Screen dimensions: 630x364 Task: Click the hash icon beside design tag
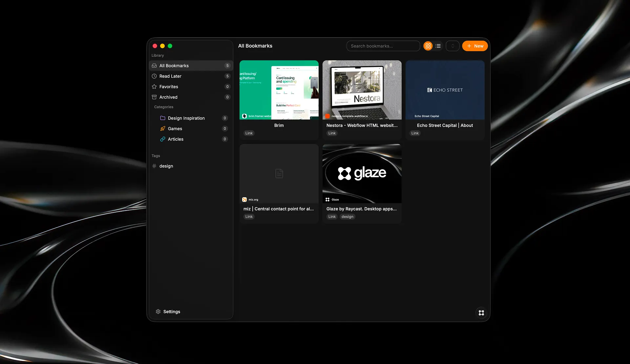(154, 166)
